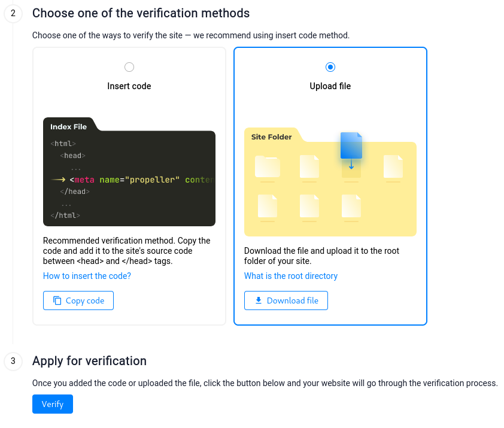Click the Download file button
The image size is (504, 428).
click(x=286, y=300)
